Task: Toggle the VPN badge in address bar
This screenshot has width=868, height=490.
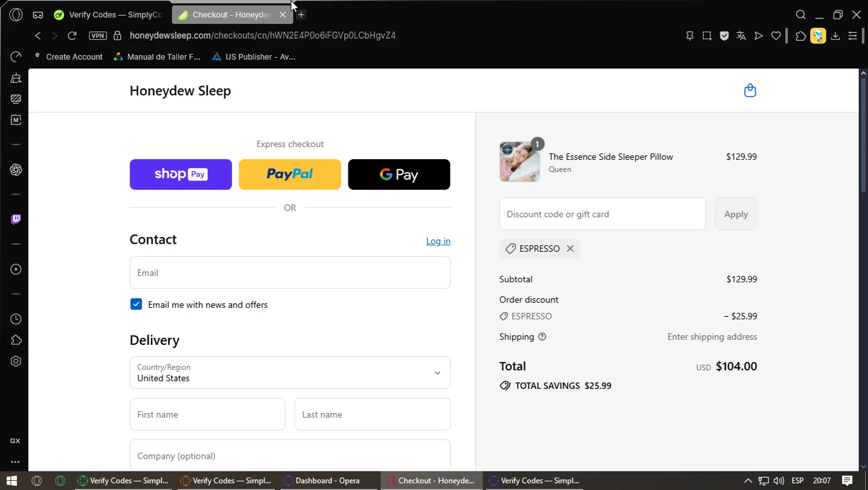Action: tap(98, 36)
